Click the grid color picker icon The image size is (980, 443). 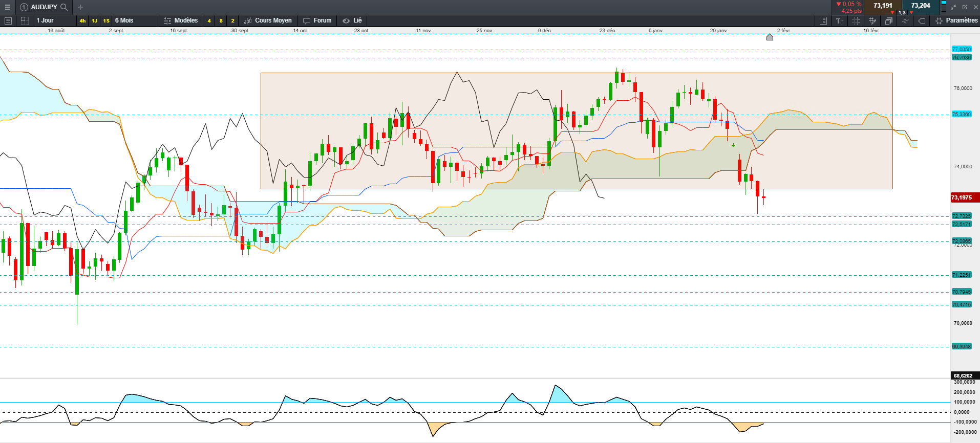(872, 21)
